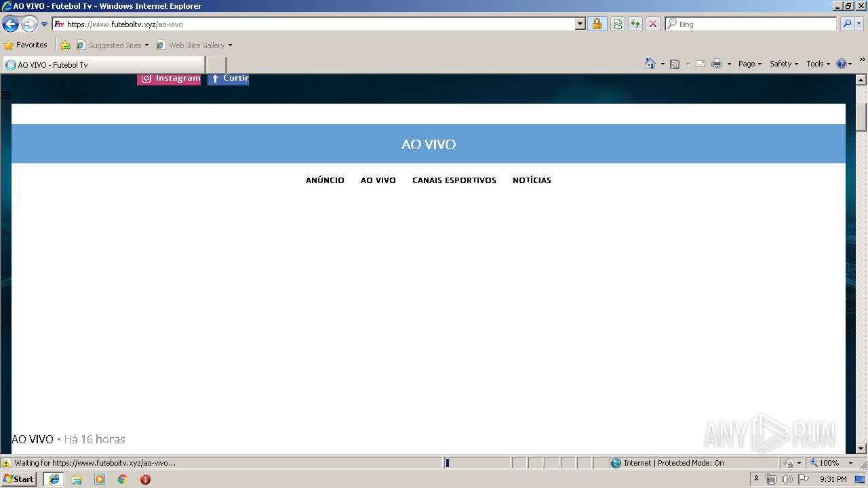Click the red Opera-like taskbar icon
This screenshot has width=868, height=488.
click(x=145, y=479)
